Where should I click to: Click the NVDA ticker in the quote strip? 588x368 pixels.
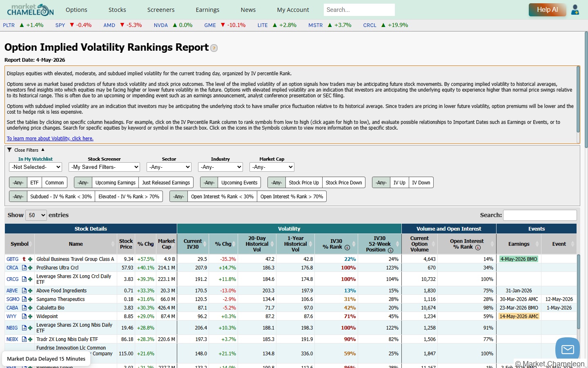pyautogui.click(x=160, y=25)
